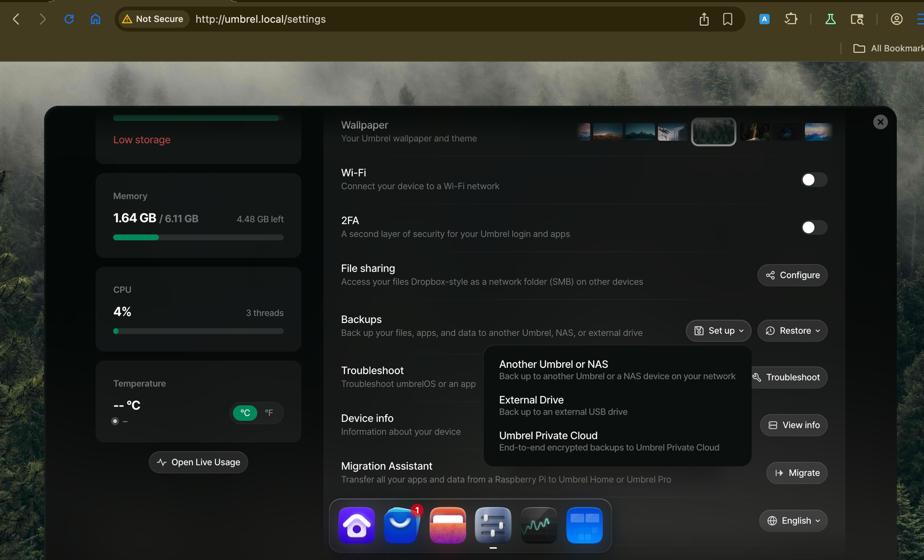Open the browser extensions puzzle icon
Viewport: 924px width, 560px height.
pos(791,19)
